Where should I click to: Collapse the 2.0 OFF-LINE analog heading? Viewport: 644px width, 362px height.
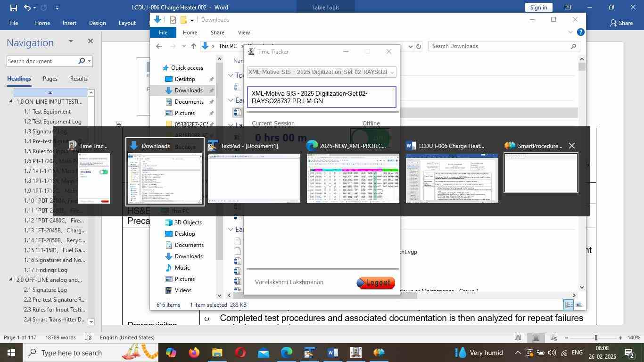pos(11,280)
